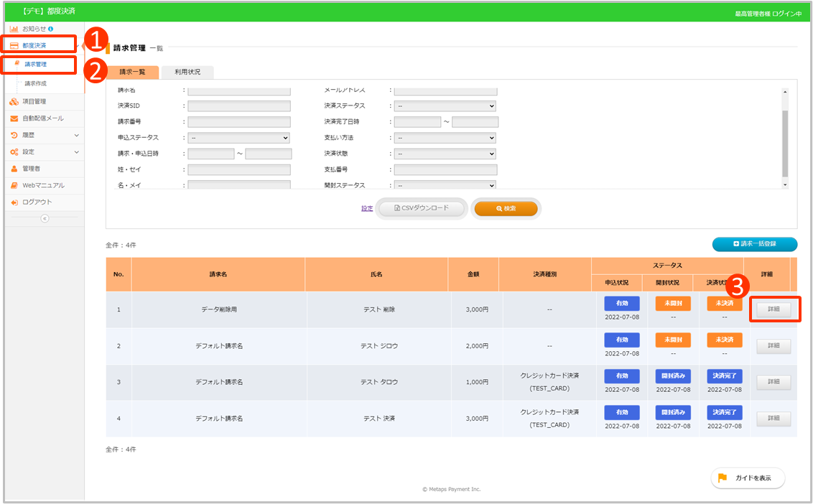The image size is (813, 504).
Task: Click the 都度決済 credit card icon
Action: 14,45
